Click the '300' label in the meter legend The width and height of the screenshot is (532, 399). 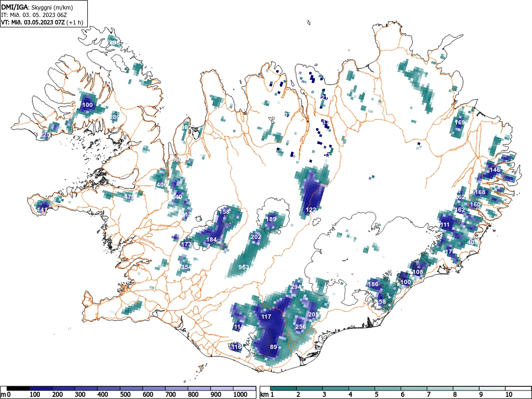80,394
